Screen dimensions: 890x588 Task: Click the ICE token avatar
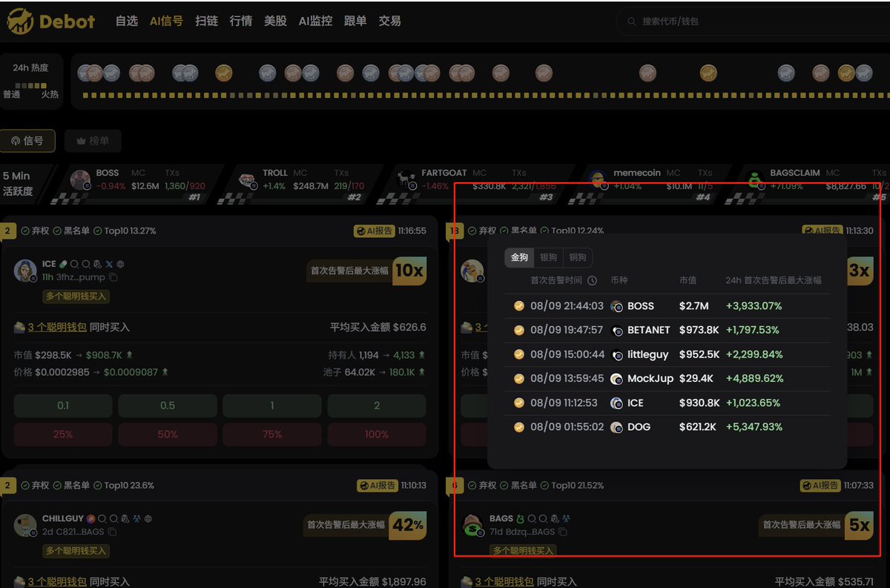coord(26,271)
